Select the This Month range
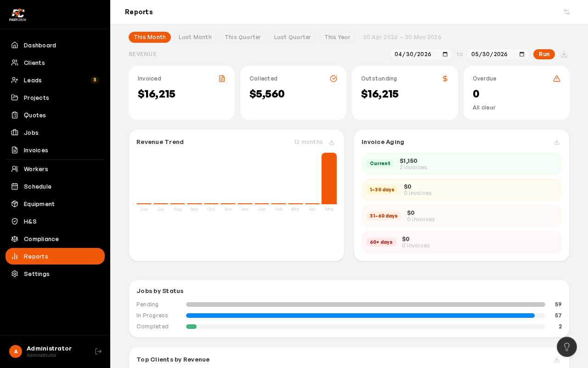The width and height of the screenshot is (588, 368). pyautogui.click(x=150, y=37)
